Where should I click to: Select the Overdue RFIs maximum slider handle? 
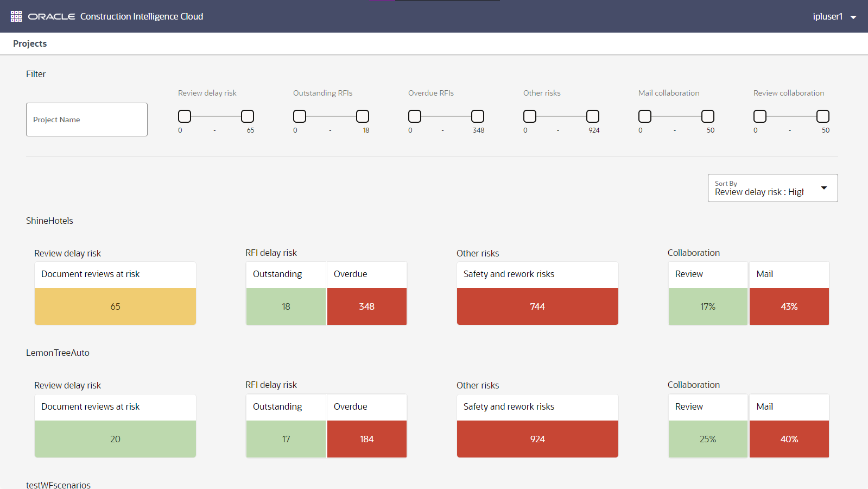(478, 116)
